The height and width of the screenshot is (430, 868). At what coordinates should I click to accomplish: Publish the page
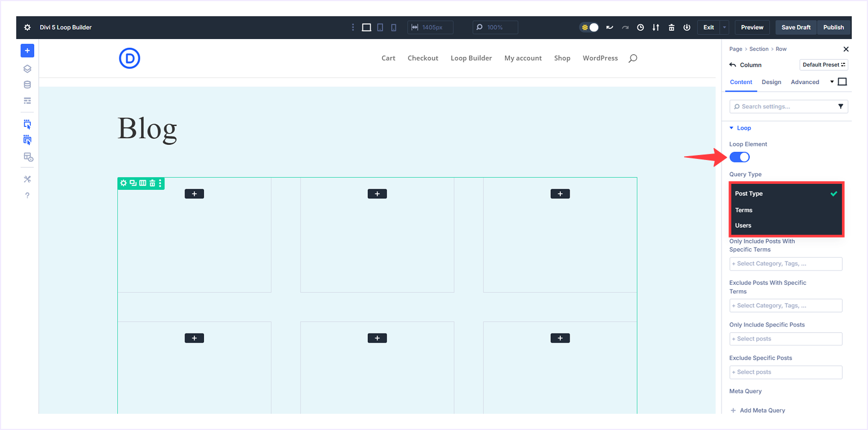[833, 27]
